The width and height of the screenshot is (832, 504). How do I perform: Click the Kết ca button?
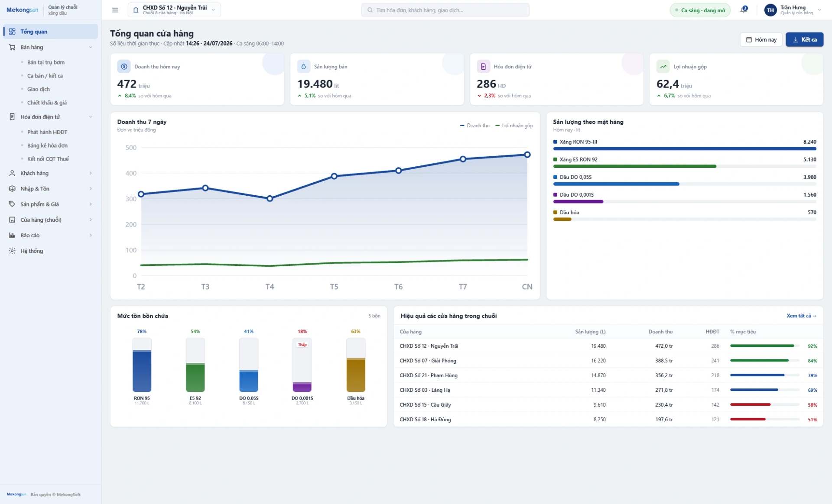coord(804,39)
